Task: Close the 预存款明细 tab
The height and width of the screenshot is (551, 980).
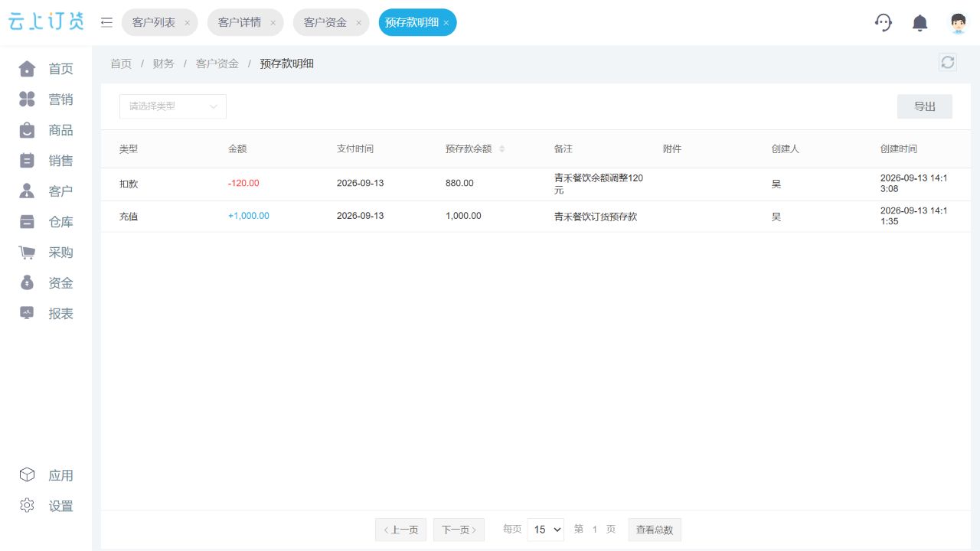Action: tap(446, 23)
